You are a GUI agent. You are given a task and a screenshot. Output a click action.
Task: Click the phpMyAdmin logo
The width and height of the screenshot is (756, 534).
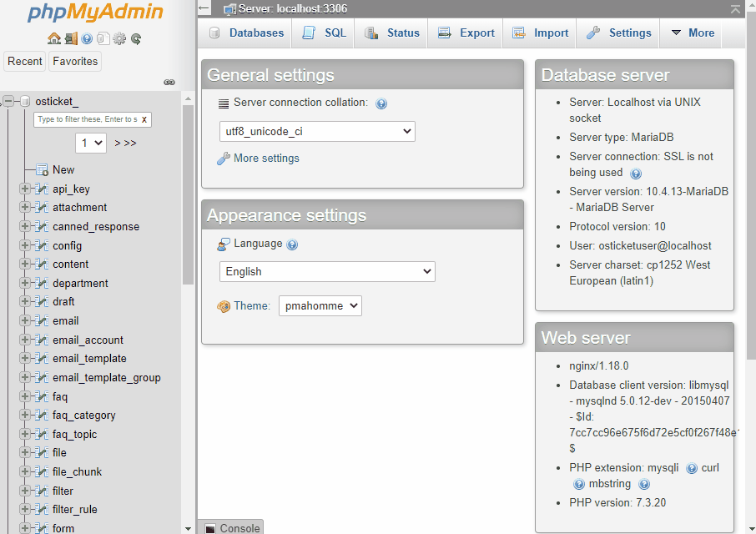[x=95, y=13]
